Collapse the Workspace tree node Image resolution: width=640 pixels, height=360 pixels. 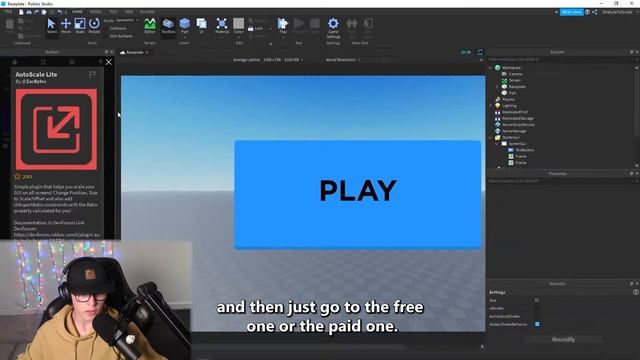point(490,68)
